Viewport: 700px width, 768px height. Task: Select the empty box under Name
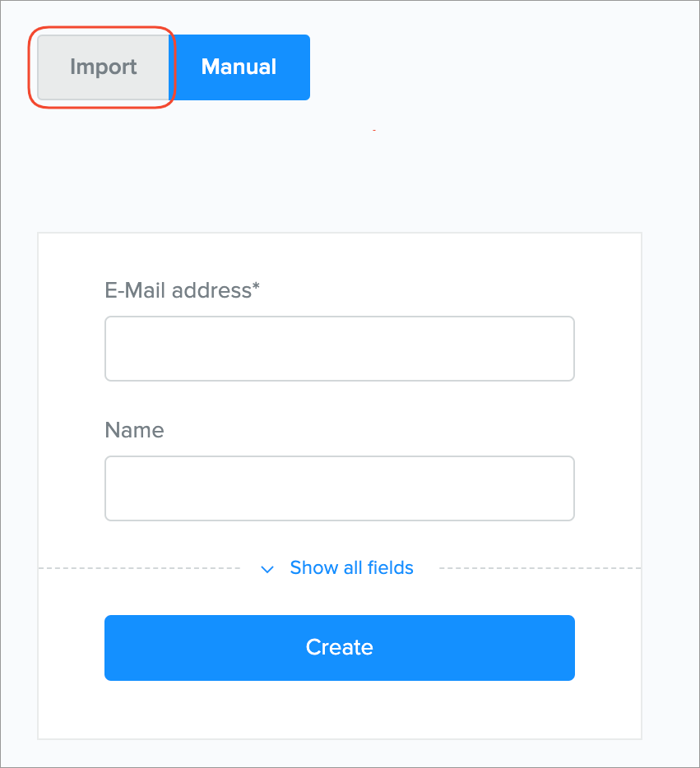point(339,488)
